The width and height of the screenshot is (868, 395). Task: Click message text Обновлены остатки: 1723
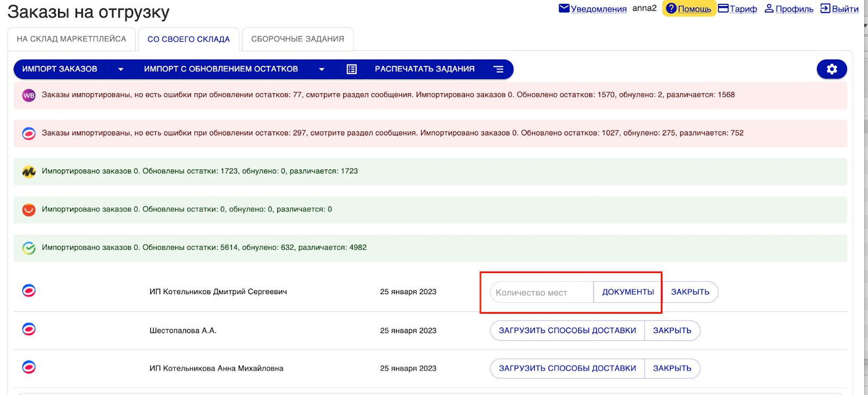point(200,171)
